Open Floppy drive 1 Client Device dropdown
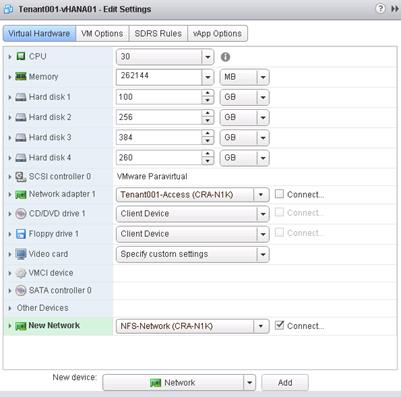Image resolution: width=401 pixels, height=397 pixels. tap(263, 234)
